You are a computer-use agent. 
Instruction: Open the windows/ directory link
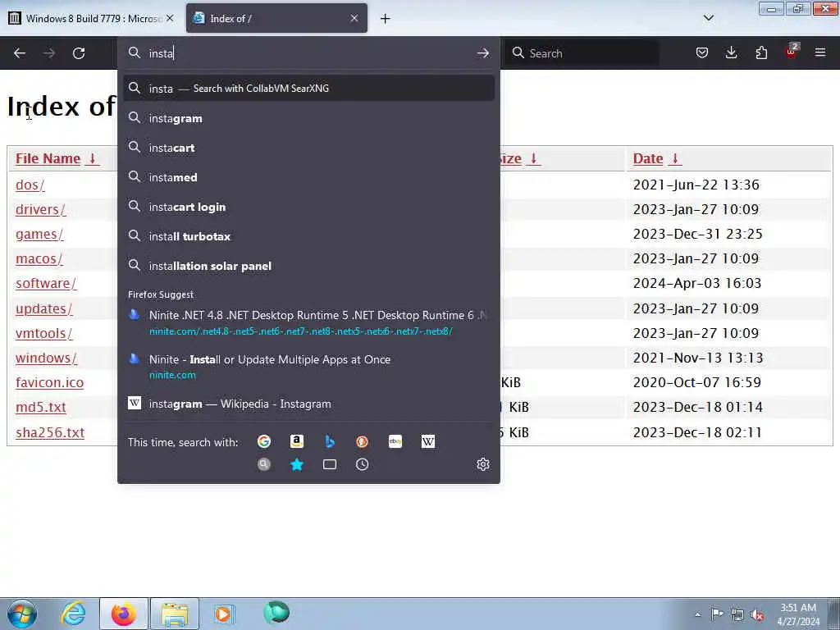pyautogui.click(x=46, y=358)
